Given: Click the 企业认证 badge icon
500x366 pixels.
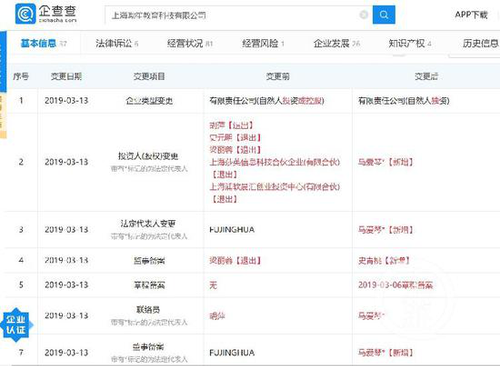Looking at the screenshot, I should coord(15,325).
